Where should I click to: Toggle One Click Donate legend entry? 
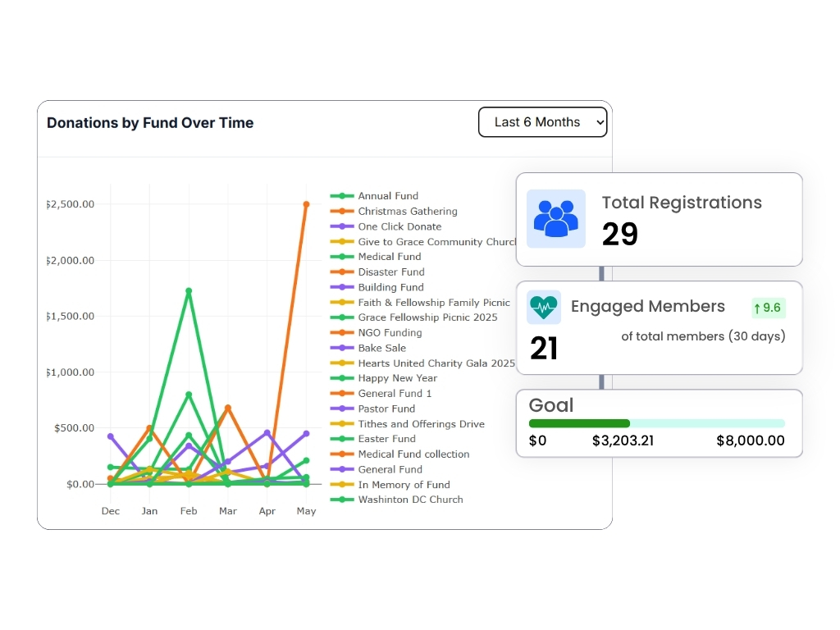[386, 226]
